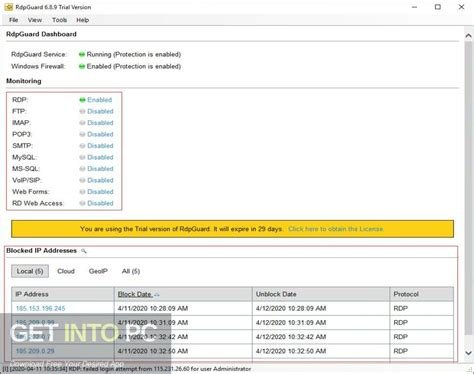Click the Web Forms Disabled status link
This screenshot has width=474, height=374.
pos(100,192)
